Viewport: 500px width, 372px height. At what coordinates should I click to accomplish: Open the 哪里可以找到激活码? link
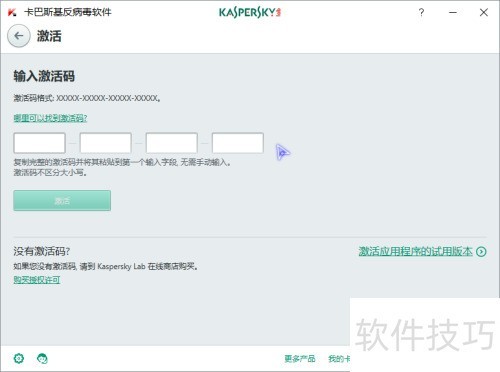(x=50, y=118)
